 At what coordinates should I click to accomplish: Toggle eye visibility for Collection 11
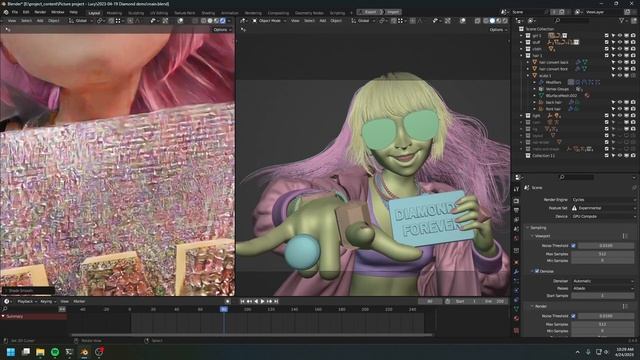[x=620, y=156]
